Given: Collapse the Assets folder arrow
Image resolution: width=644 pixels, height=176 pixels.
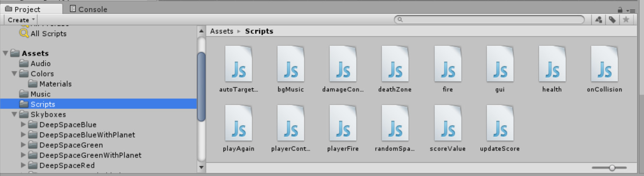Looking at the screenshot, I should tap(5, 53).
